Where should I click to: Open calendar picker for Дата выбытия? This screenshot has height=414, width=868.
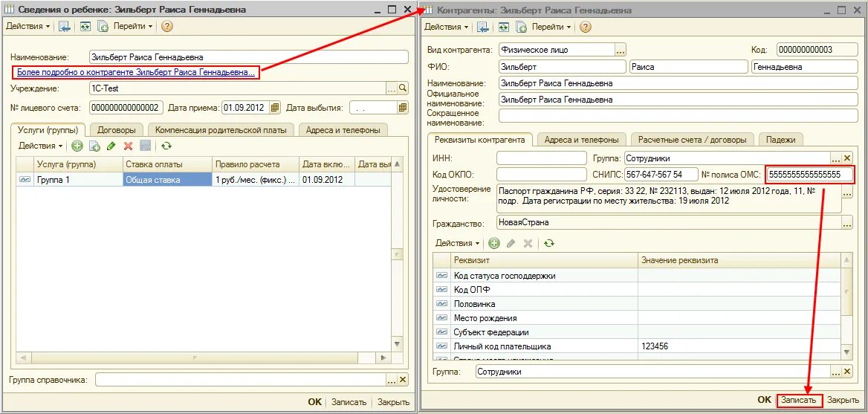[403, 107]
